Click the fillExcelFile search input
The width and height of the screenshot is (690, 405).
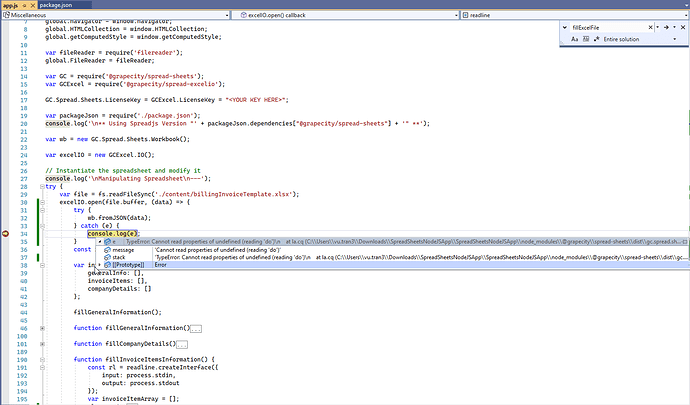[609, 27]
